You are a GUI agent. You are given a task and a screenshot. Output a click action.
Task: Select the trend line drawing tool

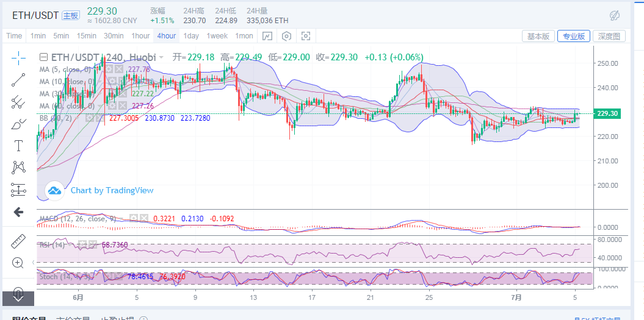pos(18,79)
